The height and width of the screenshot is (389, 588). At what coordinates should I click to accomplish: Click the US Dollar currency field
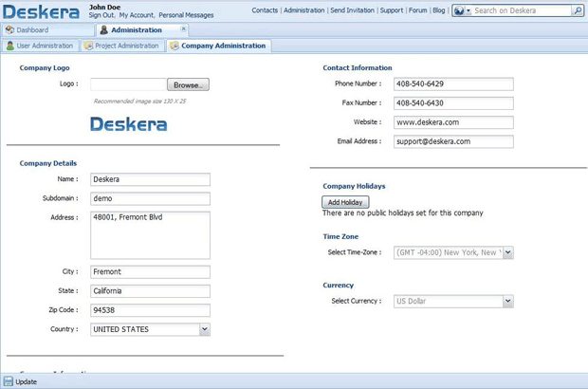coord(453,301)
